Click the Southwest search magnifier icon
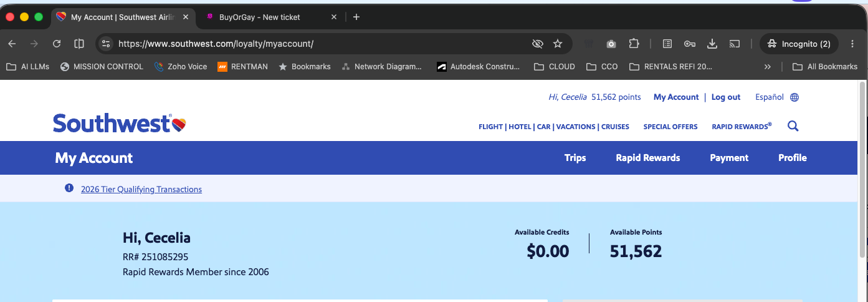The image size is (868, 302). (x=793, y=126)
